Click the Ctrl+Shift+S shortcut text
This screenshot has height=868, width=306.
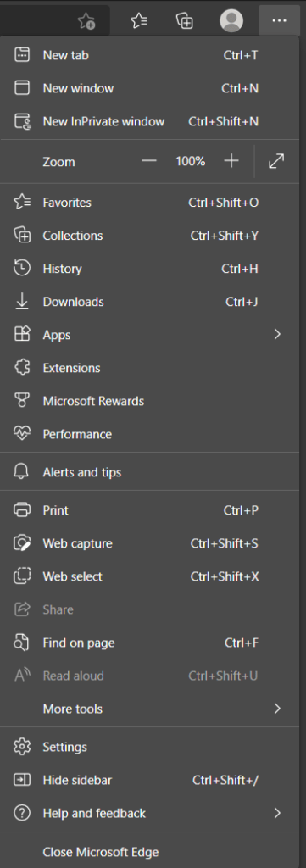(224, 543)
